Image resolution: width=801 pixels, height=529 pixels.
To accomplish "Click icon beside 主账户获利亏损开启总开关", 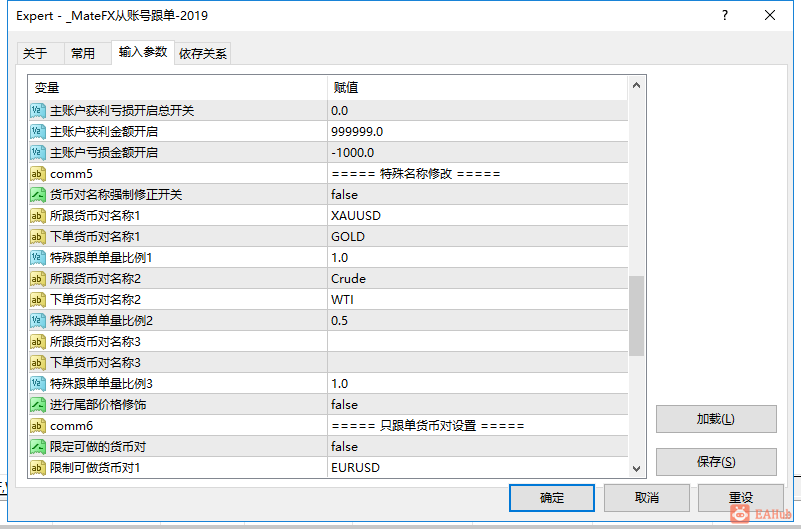I will [x=38, y=110].
